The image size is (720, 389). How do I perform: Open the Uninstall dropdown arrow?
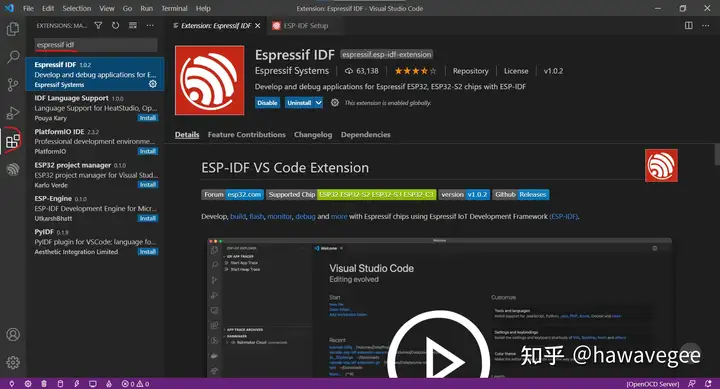click(318, 102)
